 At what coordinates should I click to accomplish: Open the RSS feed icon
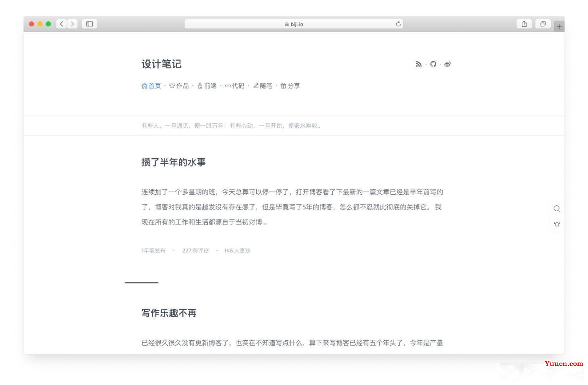click(419, 64)
